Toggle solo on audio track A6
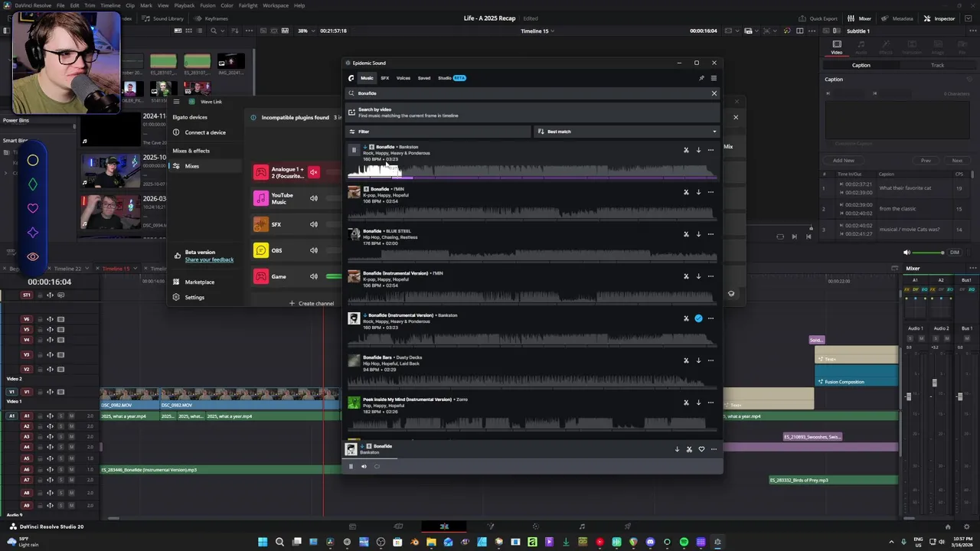 tap(60, 469)
